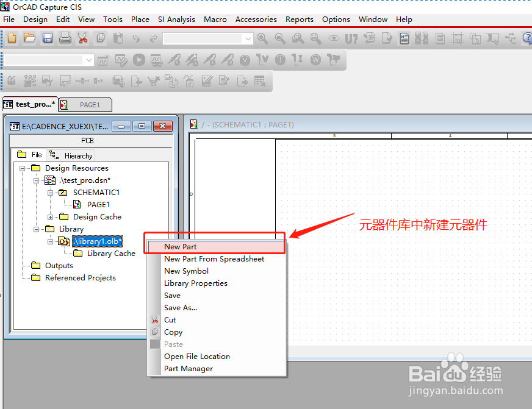Image resolution: width=532 pixels, height=409 pixels.
Task: Select Referenced Projects folder in tree
Action: pyautogui.click(x=81, y=278)
